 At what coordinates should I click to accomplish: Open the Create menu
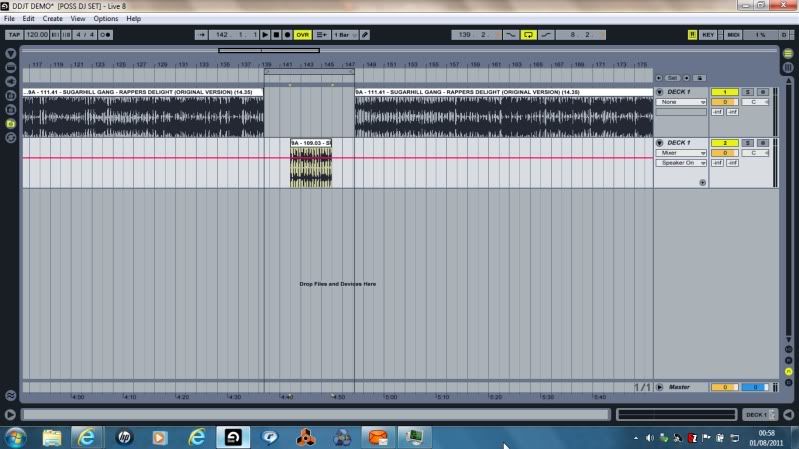click(x=52, y=19)
